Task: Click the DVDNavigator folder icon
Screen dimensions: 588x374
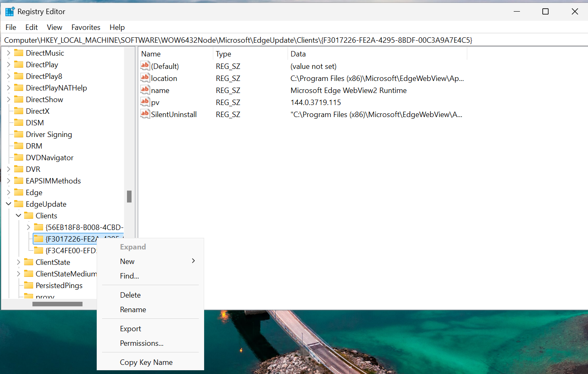Action: coord(19,157)
